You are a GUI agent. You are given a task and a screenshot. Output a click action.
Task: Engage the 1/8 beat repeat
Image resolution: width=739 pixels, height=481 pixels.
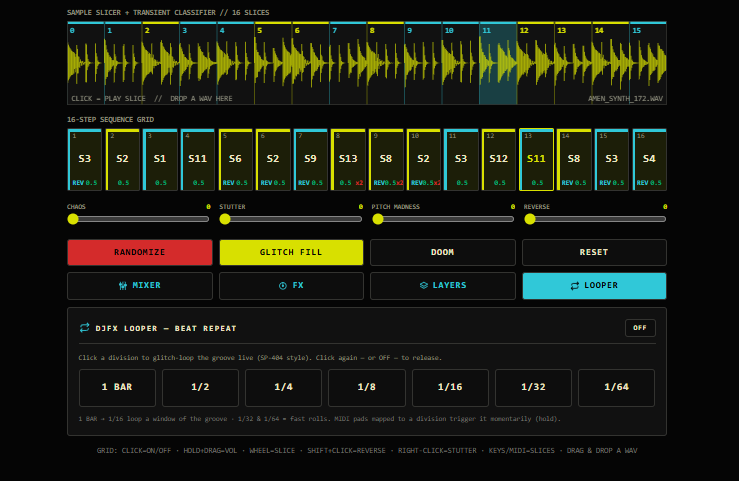[x=367, y=387]
